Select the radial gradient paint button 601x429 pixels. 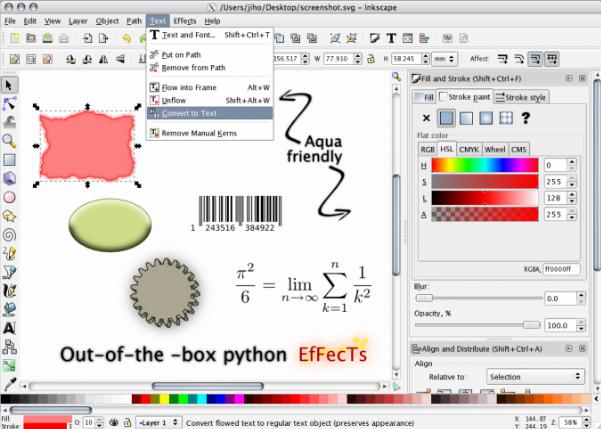[486, 118]
